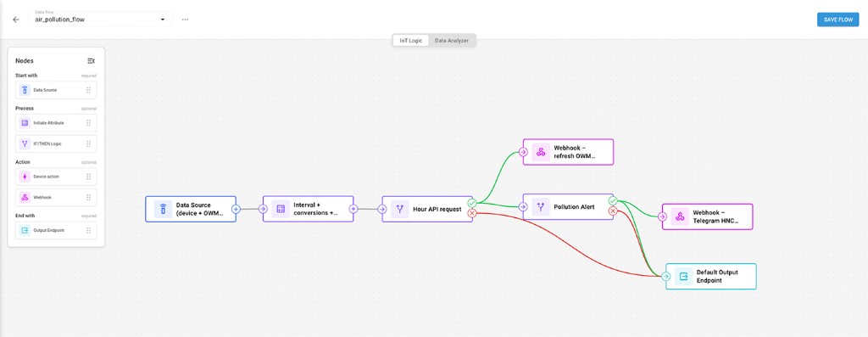Viewport: 868px width, 337px height.
Task: Select the Webhook – refresh OWM node
Action: point(569,152)
